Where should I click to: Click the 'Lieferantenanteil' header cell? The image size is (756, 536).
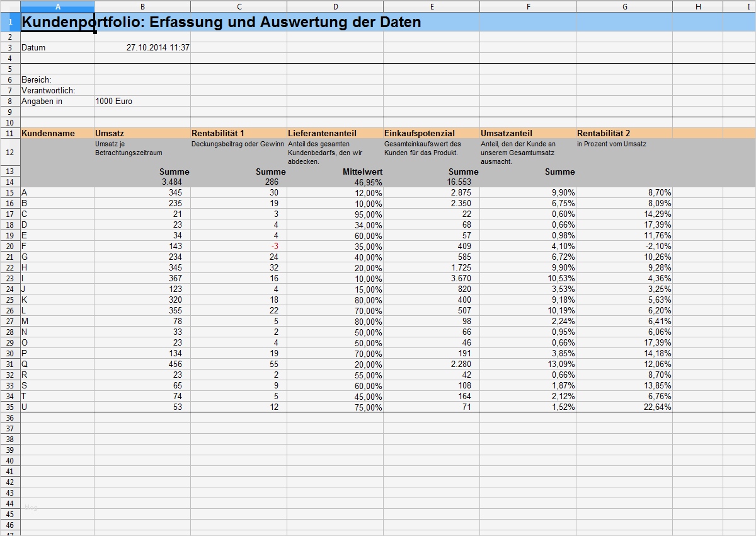click(335, 133)
